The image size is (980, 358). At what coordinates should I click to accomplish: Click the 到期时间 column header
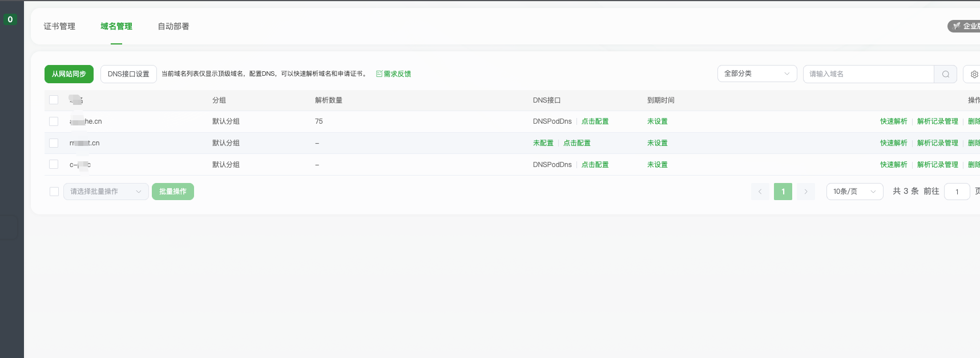(x=661, y=100)
